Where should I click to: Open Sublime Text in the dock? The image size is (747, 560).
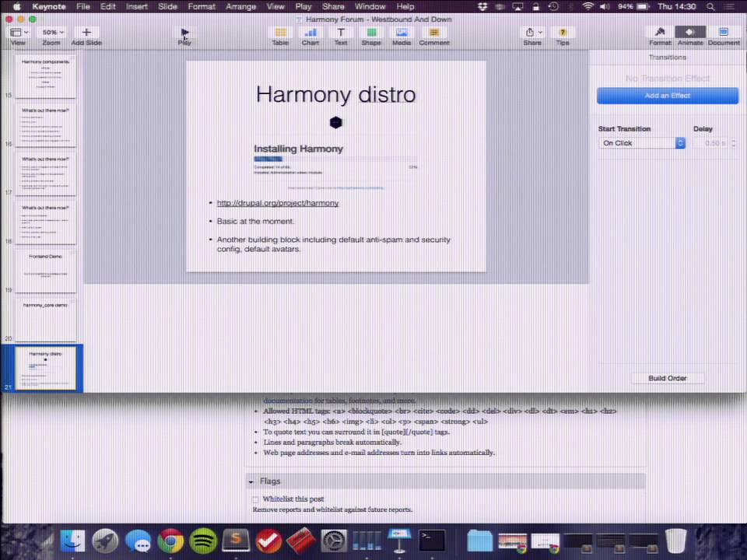[x=237, y=541]
